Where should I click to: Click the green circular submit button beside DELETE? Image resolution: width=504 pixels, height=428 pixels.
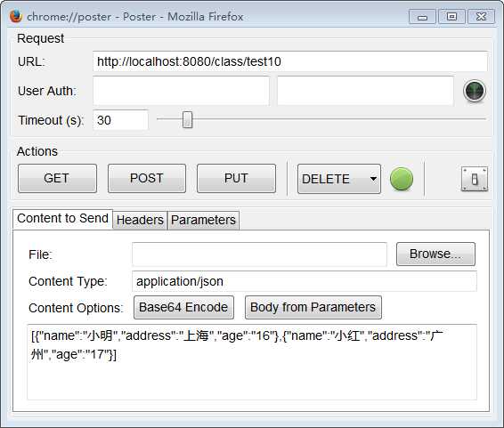[x=402, y=179]
